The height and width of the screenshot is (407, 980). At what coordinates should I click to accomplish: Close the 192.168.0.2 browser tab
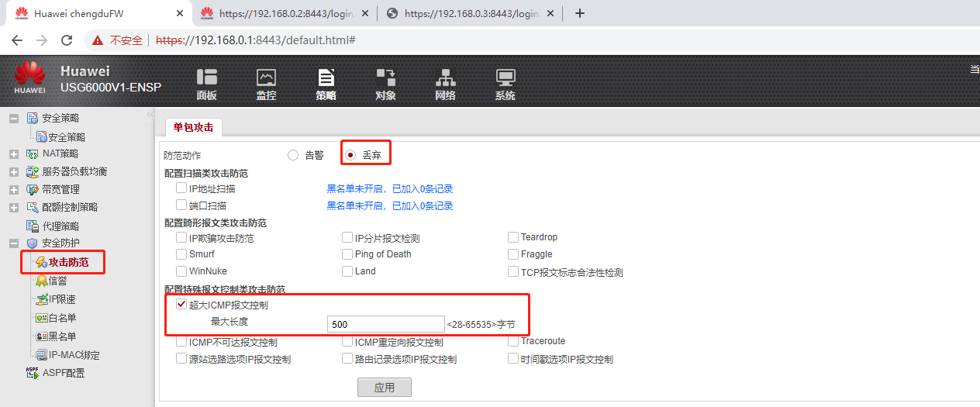(x=364, y=13)
